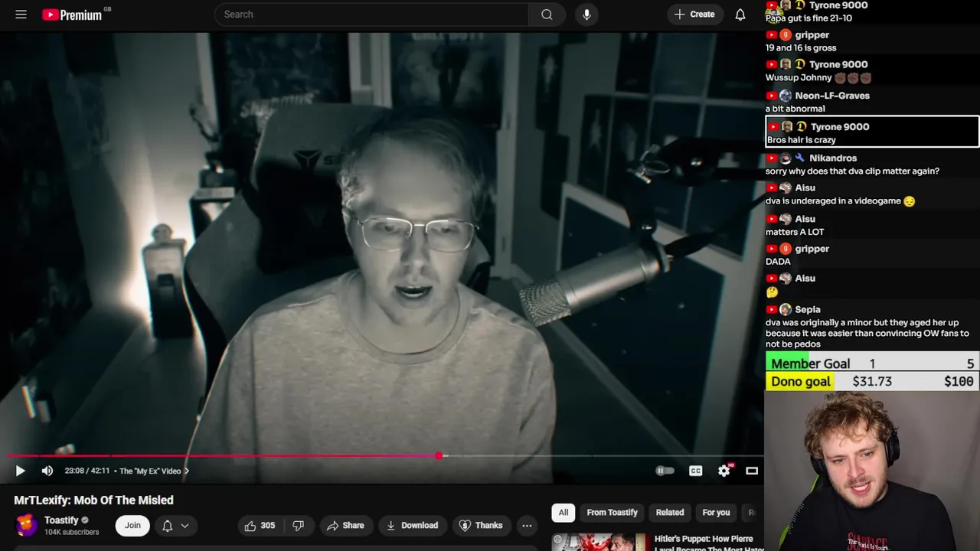Click the Member Goal bar

(872, 364)
